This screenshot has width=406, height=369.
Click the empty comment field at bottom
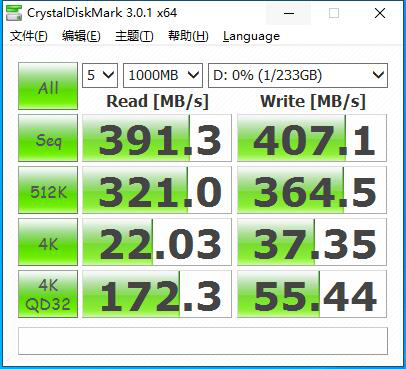click(x=203, y=341)
